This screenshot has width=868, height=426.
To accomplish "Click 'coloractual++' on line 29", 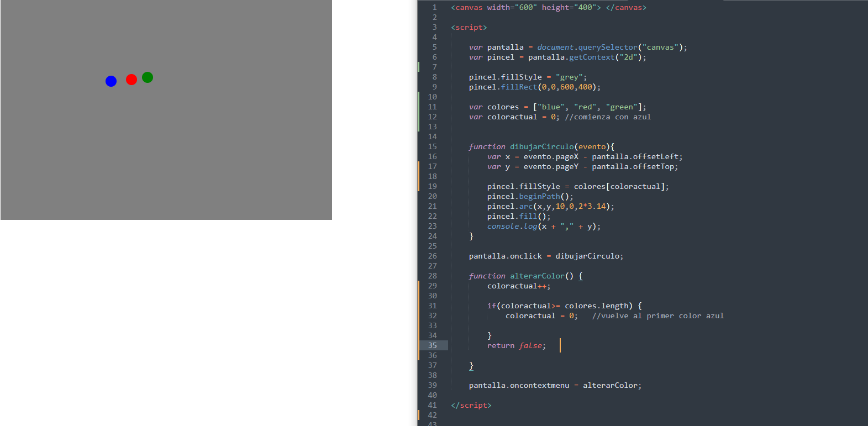I will (x=517, y=286).
